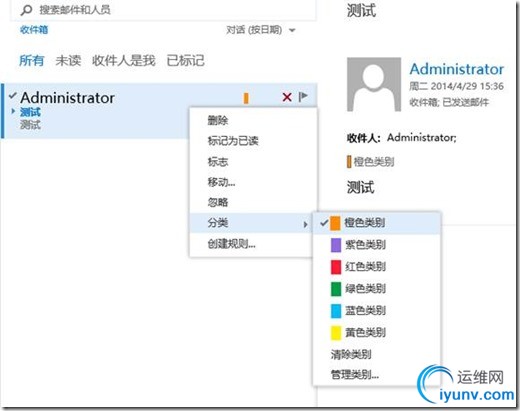Select the 蓝色类别 label text

tap(365, 311)
